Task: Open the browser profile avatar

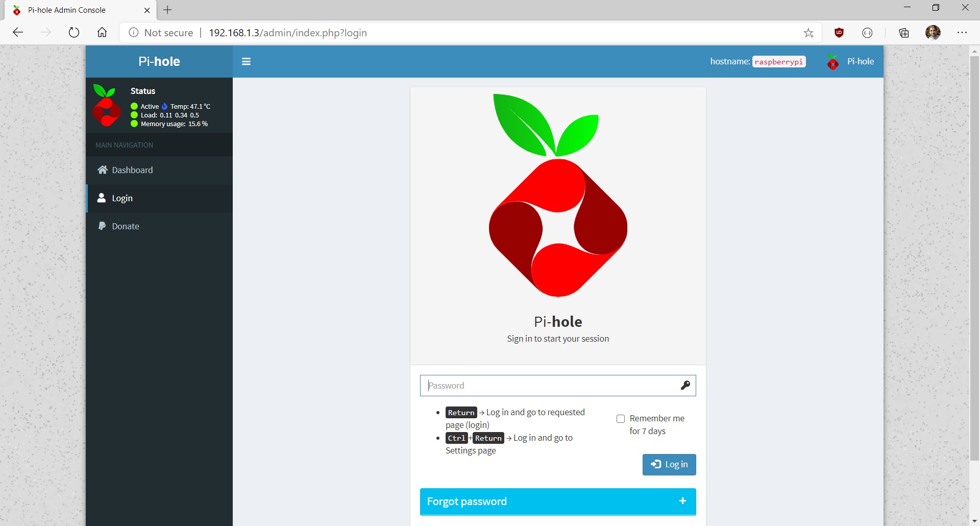Action: coord(933,33)
